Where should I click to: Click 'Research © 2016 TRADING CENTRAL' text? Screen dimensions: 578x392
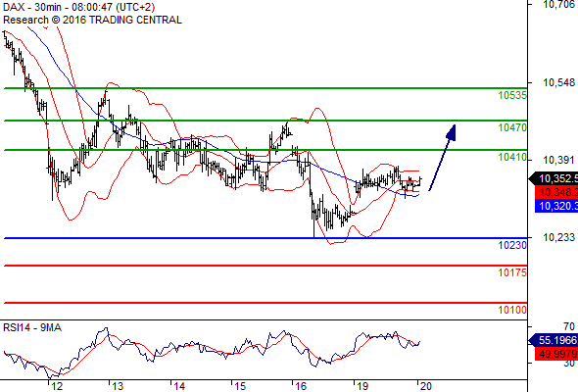point(92,20)
